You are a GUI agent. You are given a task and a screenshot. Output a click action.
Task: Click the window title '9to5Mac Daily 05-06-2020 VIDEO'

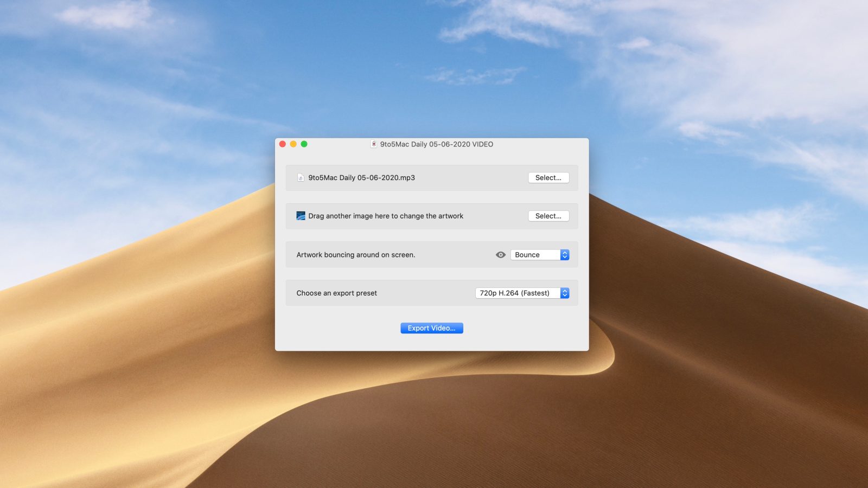click(436, 144)
